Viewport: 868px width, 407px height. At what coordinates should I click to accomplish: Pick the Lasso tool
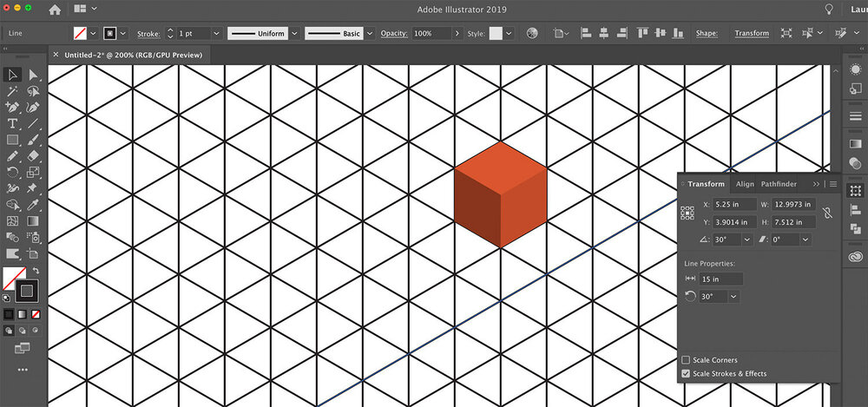point(33,91)
